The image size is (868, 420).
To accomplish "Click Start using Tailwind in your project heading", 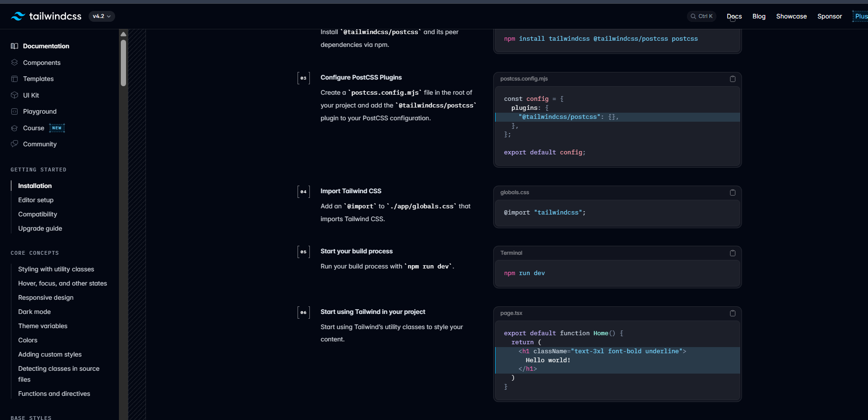I will click(373, 312).
